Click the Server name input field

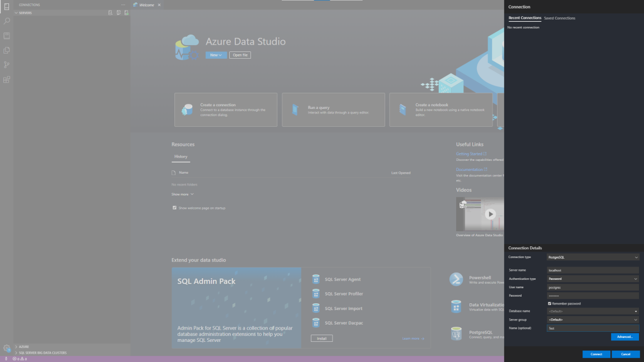pos(593,270)
